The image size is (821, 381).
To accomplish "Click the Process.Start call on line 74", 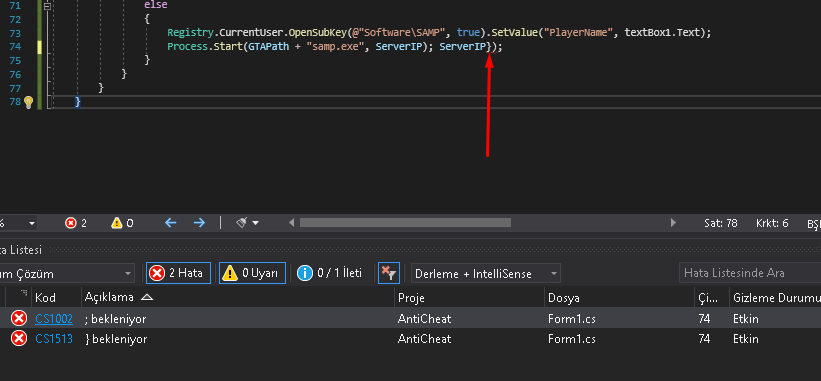I will (x=204, y=47).
